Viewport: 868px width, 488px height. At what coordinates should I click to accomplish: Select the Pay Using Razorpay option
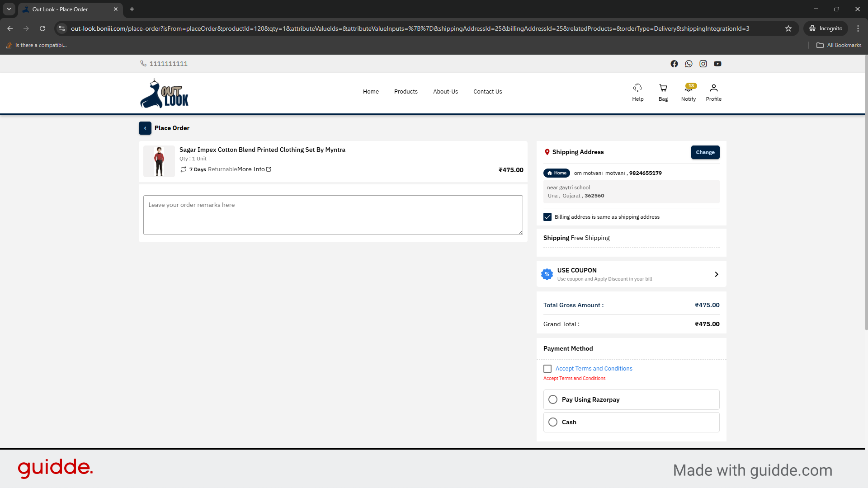pos(552,399)
